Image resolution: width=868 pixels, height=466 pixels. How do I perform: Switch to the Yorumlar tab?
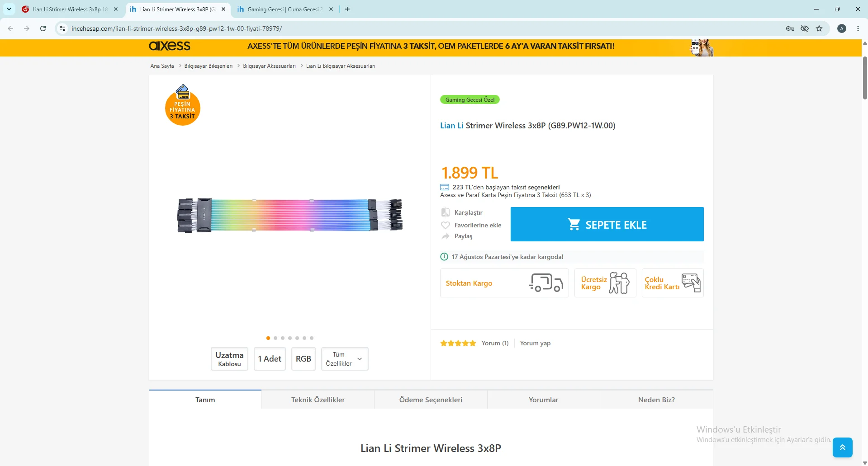pos(544,400)
